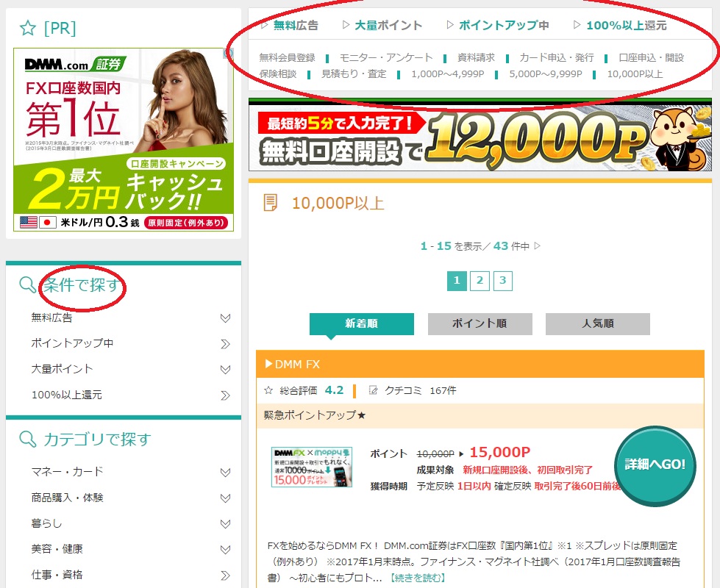Click the 美容・健康 category label

[x=57, y=549]
